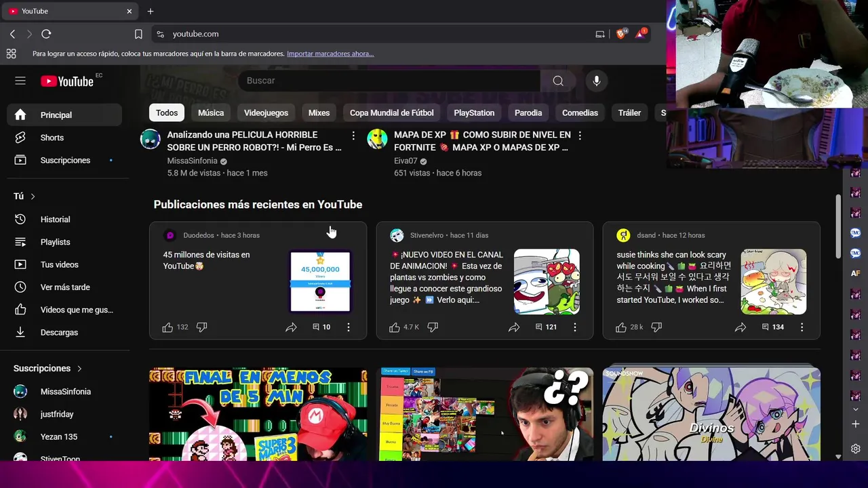The image size is (868, 488).
Task: Open the Divinos video thumbnail
Action: point(711,414)
